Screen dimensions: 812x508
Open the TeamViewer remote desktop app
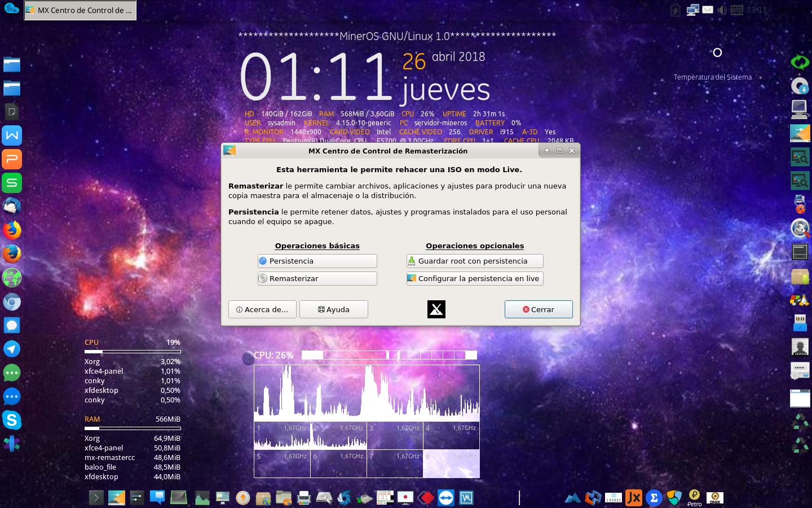click(x=445, y=498)
